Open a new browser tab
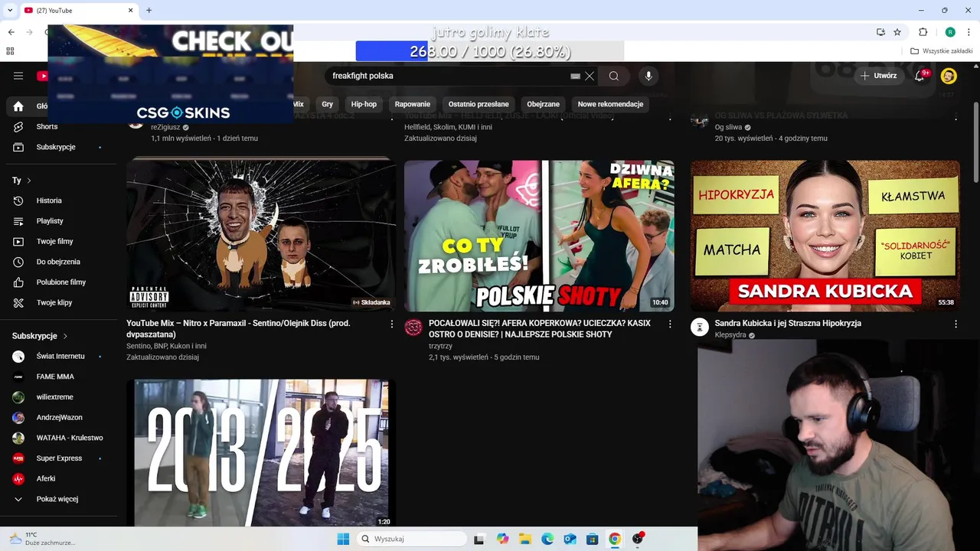Image resolution: width=980 pixels, height=551 pixels. (x=149, y=10)
